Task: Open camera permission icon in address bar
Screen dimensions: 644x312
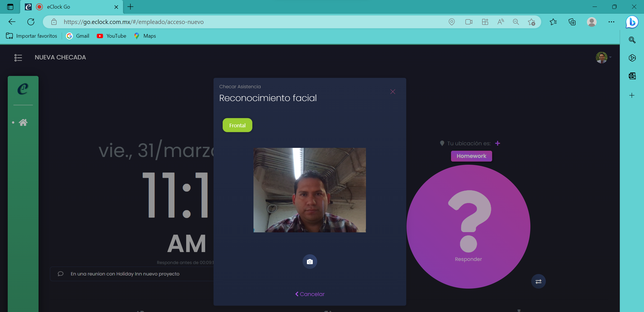Action: coord(469,22)
